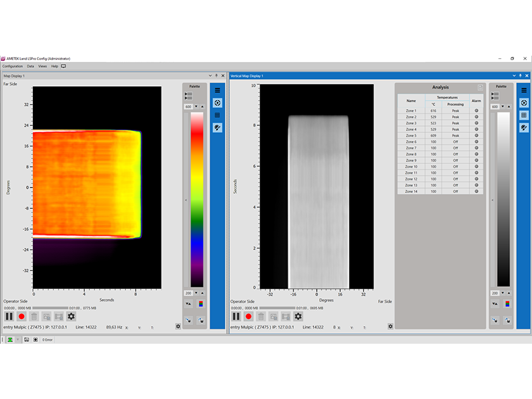
Task: Open the Configuration menu
Action: pos(12,66)
